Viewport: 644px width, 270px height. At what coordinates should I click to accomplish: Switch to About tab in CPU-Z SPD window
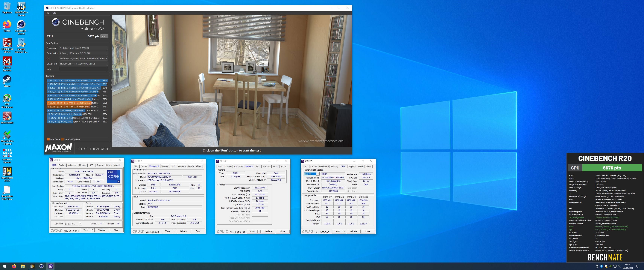click(368, 166)
